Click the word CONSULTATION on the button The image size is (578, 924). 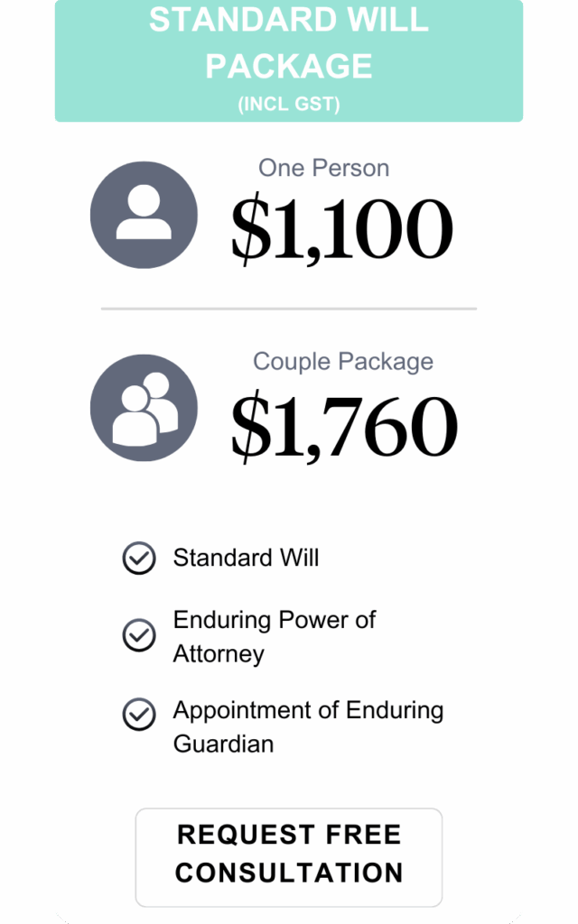(289, 873)
